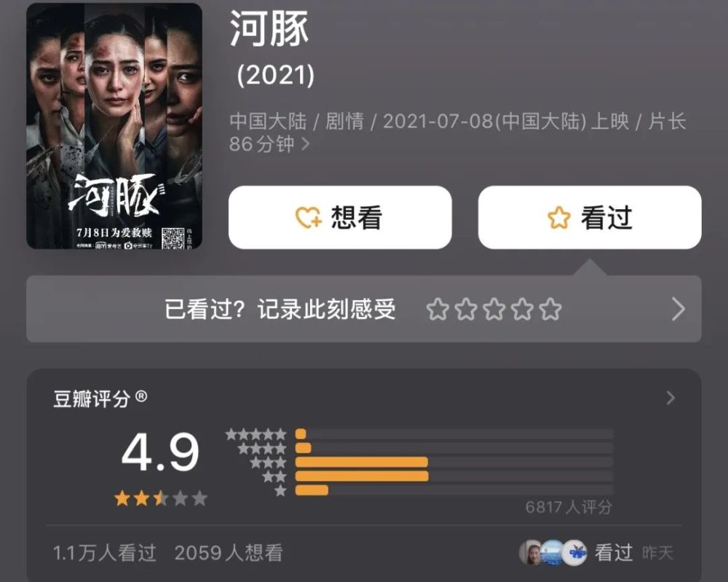728x582 pixels.
Task: Tap the 想看 want-to-watch button
Action: (340, 217)
